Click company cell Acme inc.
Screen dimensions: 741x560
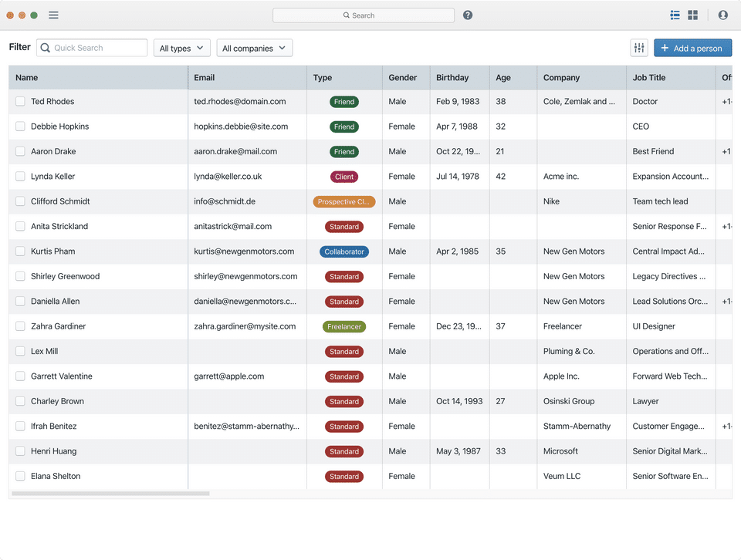click(x=561, y=177)
